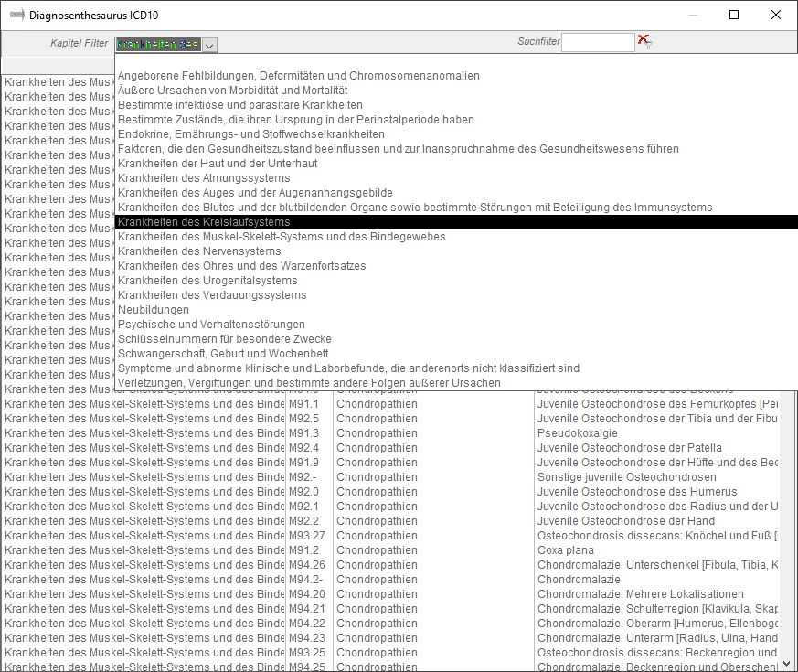Select Chondromalazie: Mehrere Lokalisationen row

click(640, 594)
